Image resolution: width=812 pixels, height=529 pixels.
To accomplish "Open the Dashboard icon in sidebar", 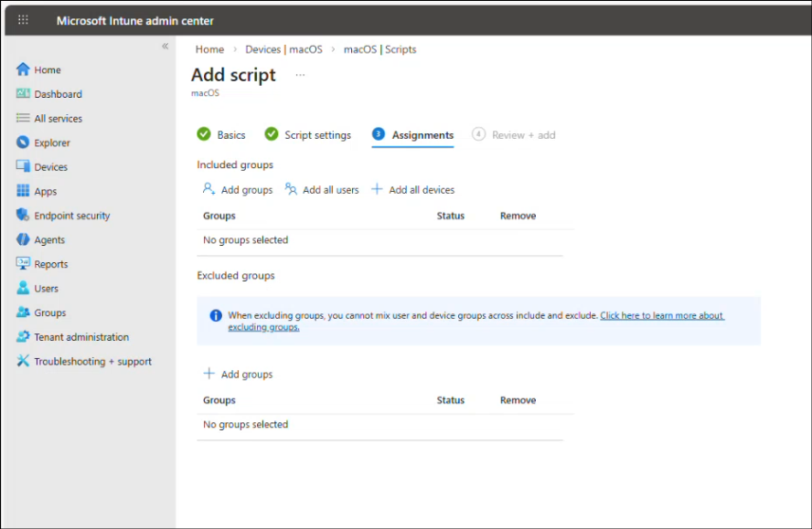I will pos(23,94).
